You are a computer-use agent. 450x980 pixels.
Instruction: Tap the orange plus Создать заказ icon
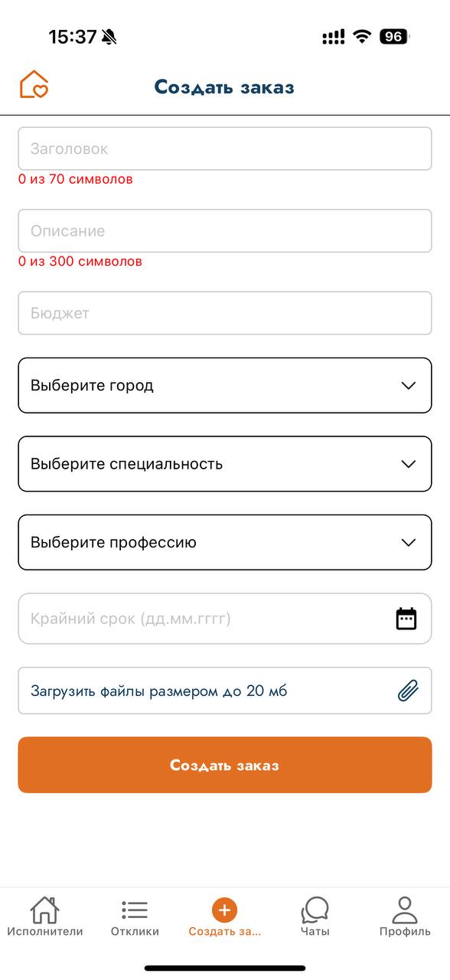[224, 910]
